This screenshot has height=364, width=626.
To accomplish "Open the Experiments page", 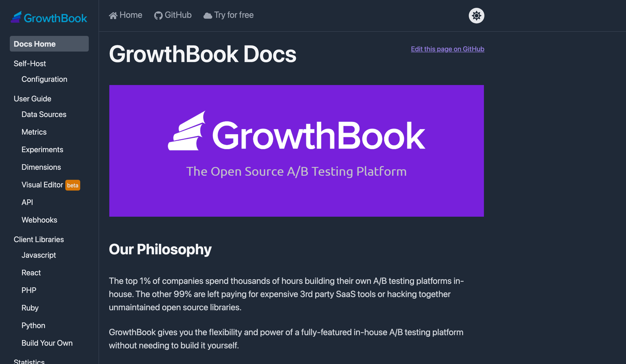I will 42,150.
